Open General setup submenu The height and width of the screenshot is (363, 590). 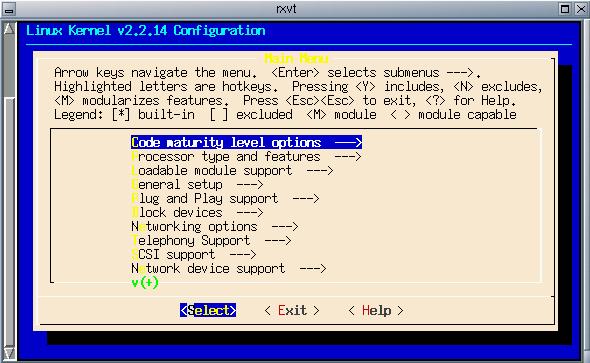coord(197,185)
